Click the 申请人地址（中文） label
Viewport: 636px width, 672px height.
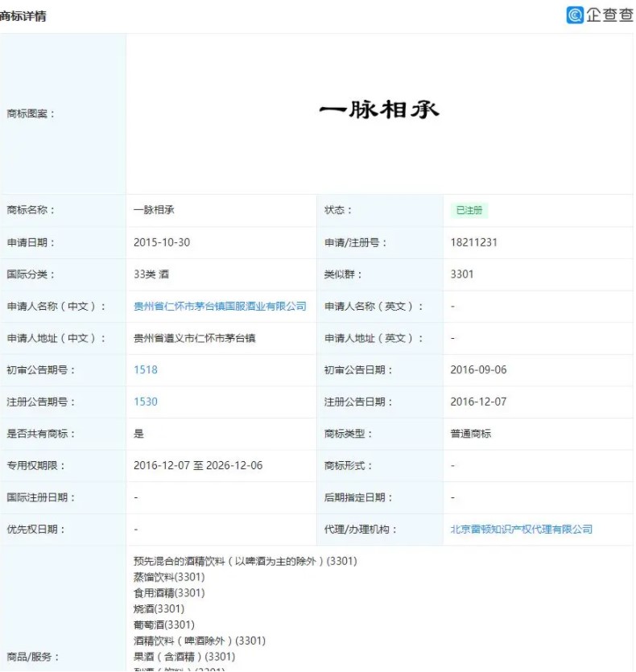coord(56,338)
